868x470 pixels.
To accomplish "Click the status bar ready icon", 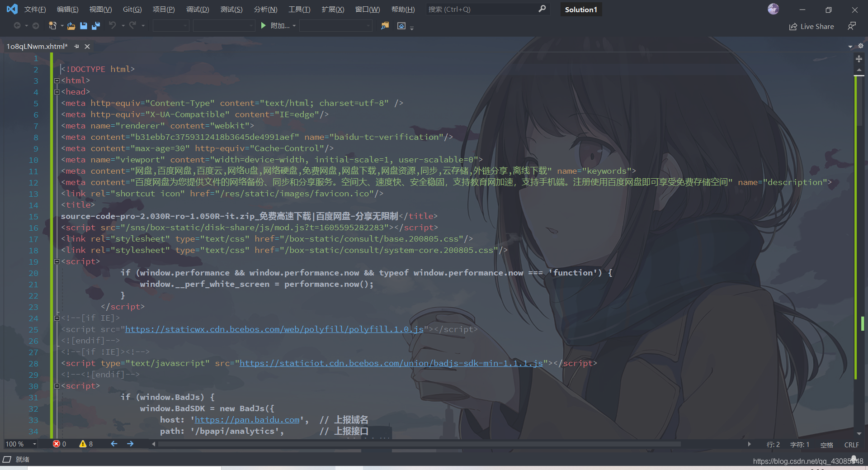I will (x=7, y=459).
